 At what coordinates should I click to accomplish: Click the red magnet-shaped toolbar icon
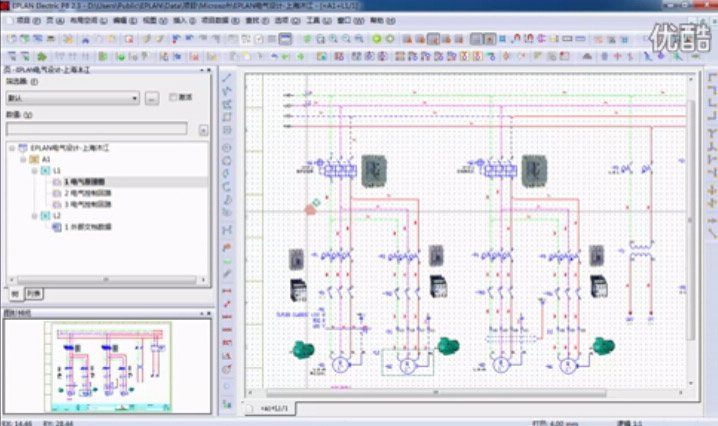pyautogui.click(x=517, y=39)
